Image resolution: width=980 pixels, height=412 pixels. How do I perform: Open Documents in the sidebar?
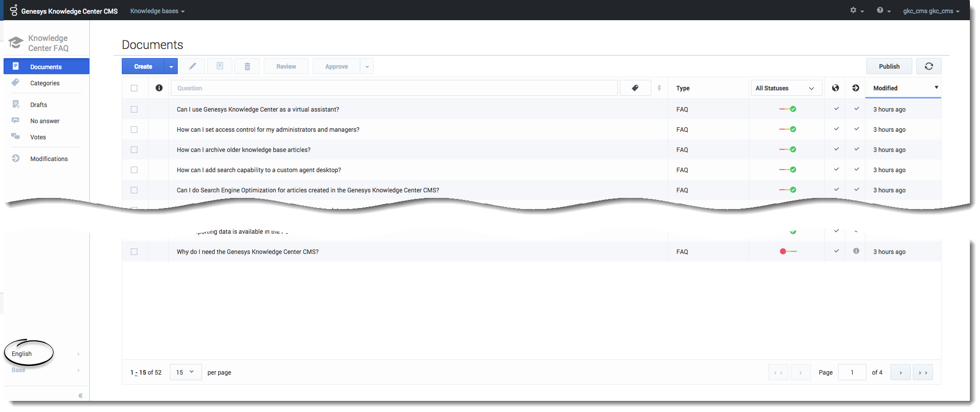click(46, 67)
